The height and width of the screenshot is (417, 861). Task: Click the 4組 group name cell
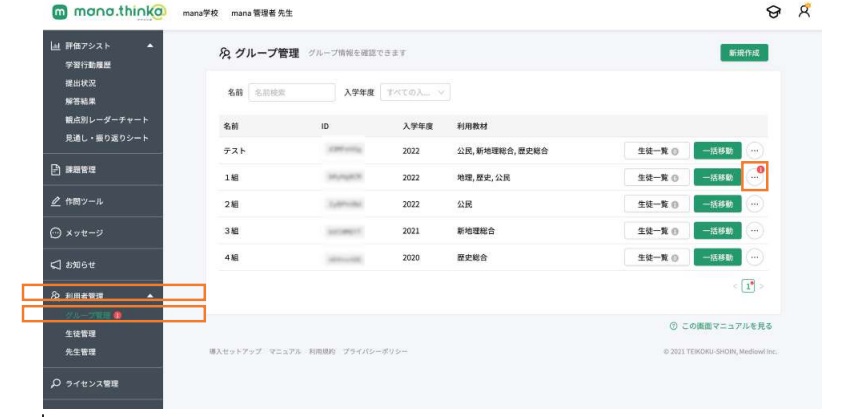point(231,258)
